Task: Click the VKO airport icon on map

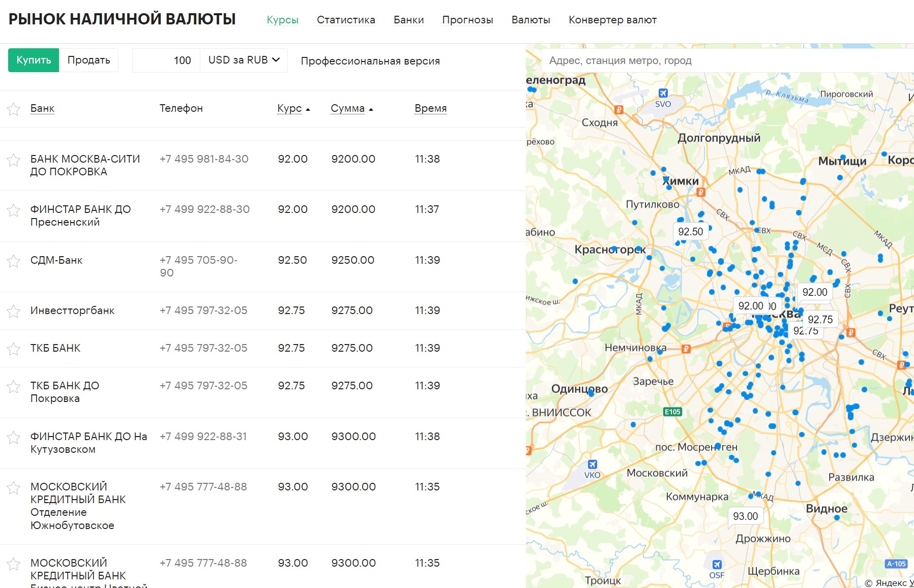Action: (x=592, y=465)
